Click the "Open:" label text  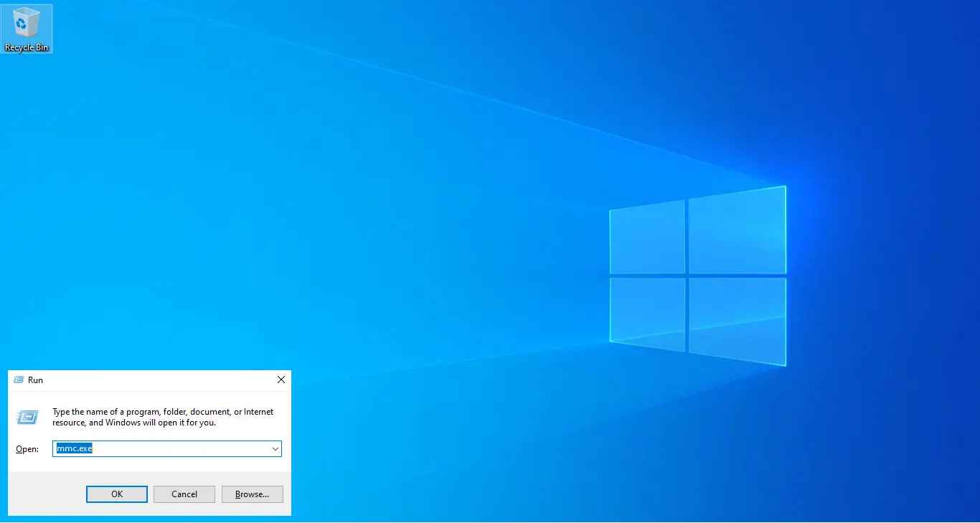pyautogui.click(x=27, y=449)
